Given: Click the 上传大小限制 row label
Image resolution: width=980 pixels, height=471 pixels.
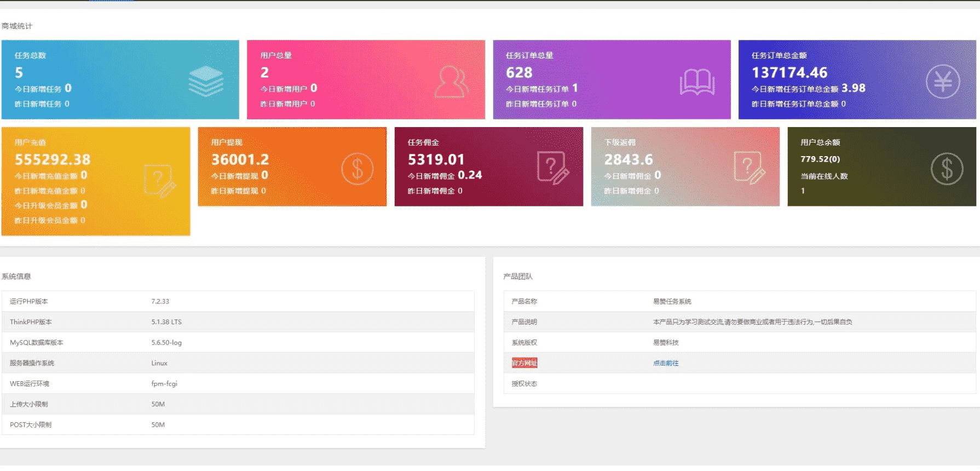Looking at the screenshot, I should [x=29, y=404].
